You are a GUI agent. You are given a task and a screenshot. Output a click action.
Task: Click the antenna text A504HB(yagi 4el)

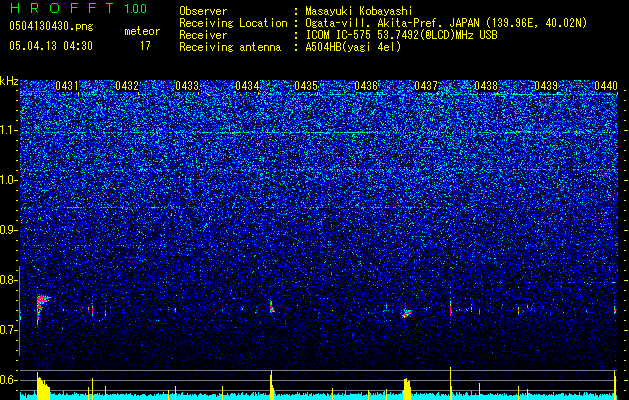[x=353, y=47]
